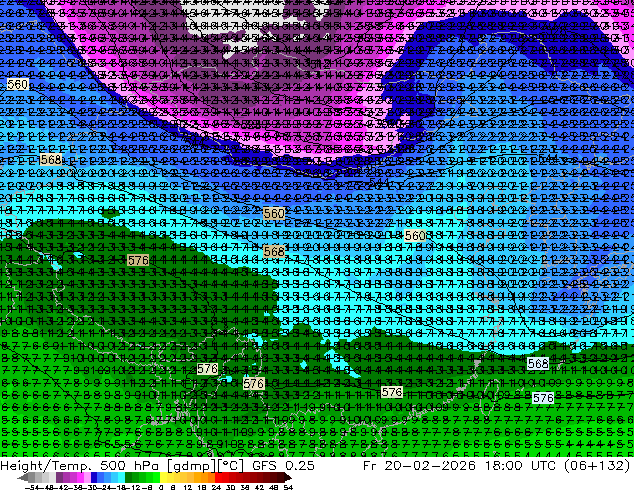Click the '[°C]' unit label
634x490 pixels.
(x=229, y=466)
